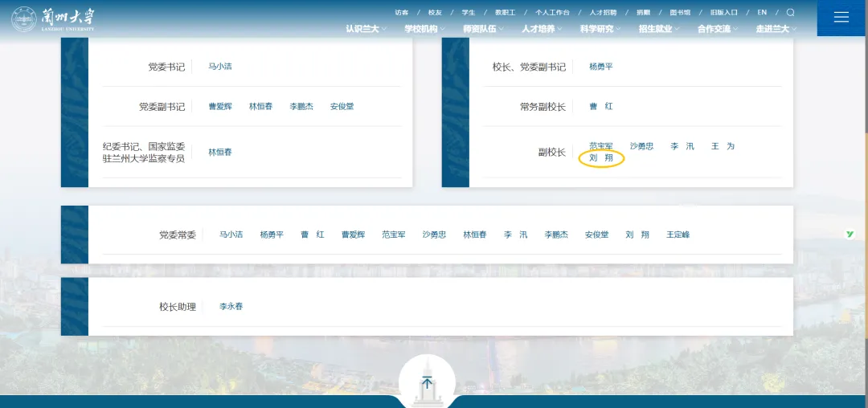Expand the 认识兰大 navigation menu
The width and height of the screenshot is (868, 408).
[366, 29]
